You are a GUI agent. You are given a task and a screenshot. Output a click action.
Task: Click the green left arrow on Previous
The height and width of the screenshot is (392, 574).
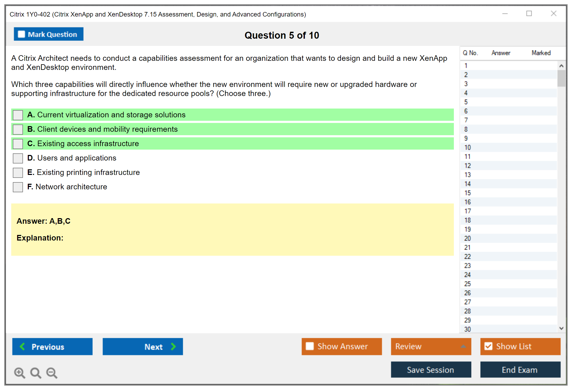tap(22, 346)
